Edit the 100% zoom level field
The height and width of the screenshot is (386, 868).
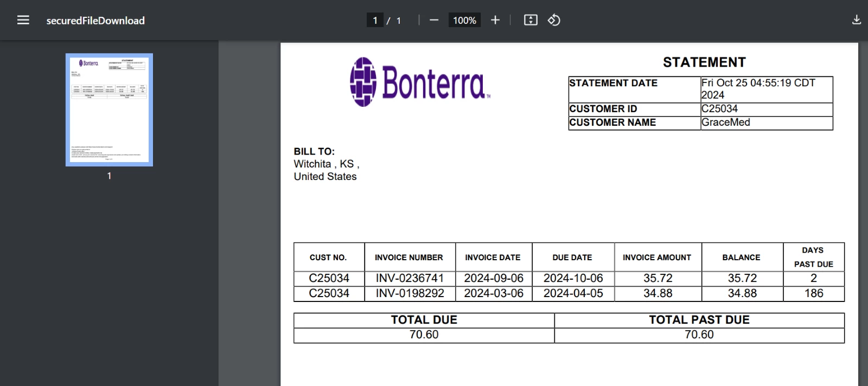[x=464, y=21]
